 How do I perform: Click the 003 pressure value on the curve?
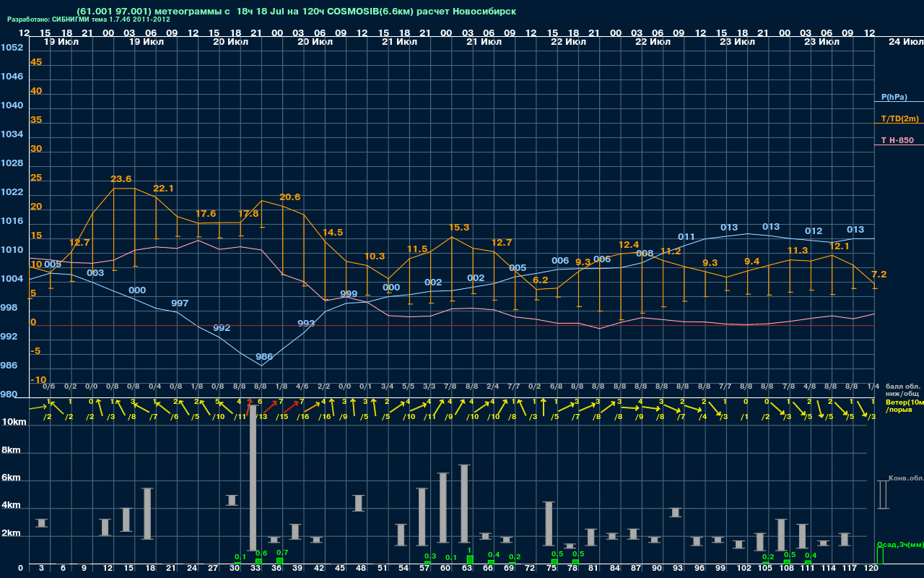click(95, 272)
